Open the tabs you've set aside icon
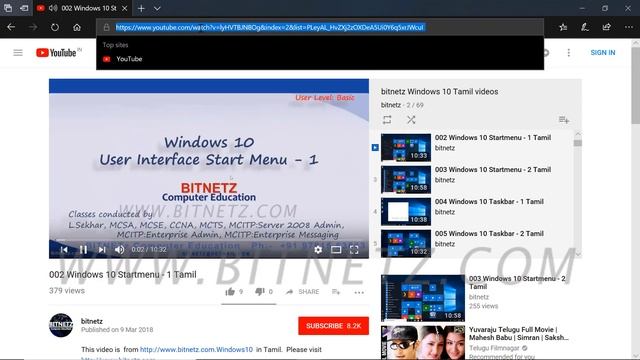This screenshot has width=640, height=360. click(8, 8)
